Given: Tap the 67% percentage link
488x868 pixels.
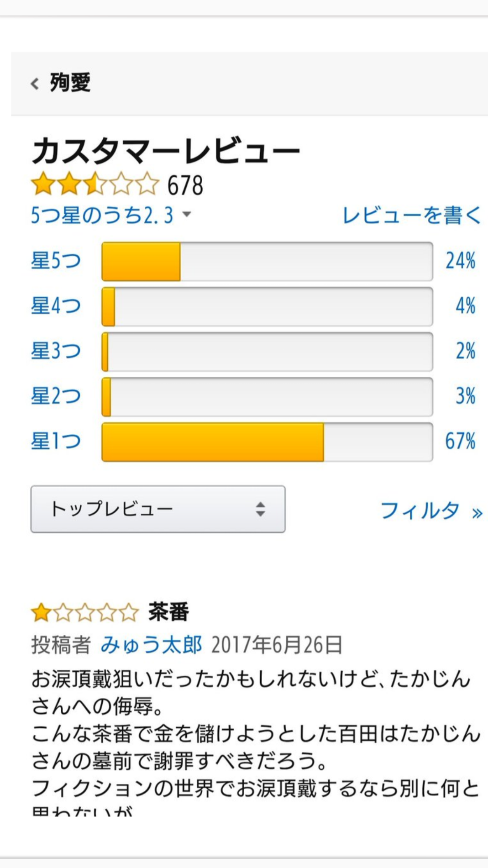Looking at the screenshot, I should [460, 441].
